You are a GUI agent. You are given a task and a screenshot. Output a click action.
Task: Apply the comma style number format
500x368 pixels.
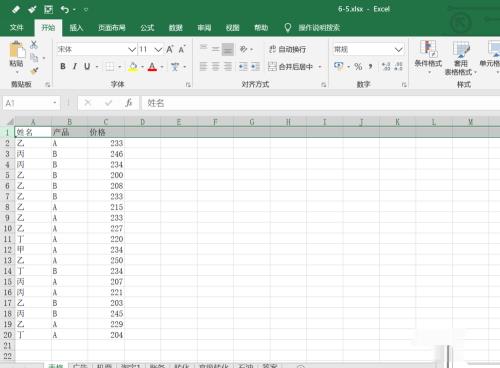(370, 67)
